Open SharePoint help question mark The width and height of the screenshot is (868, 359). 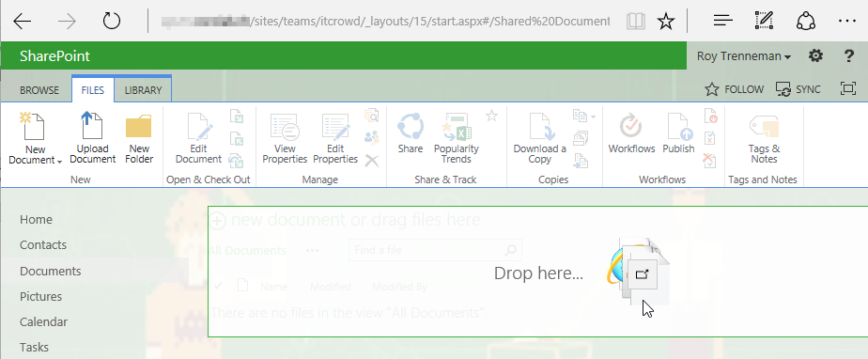click(848, 56)
